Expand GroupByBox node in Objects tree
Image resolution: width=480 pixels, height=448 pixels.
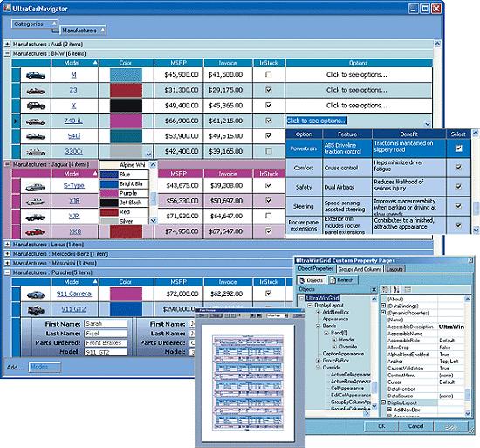(x=318, y=361)
